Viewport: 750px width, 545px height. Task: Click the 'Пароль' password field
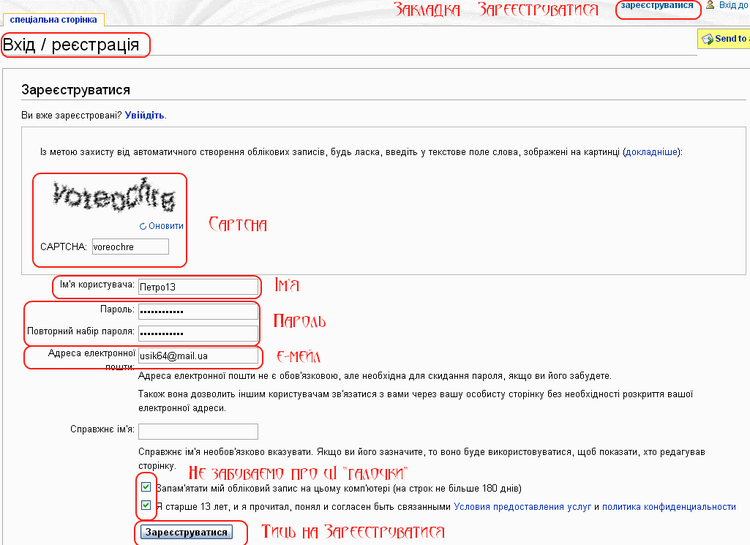(x=198, y=312)
